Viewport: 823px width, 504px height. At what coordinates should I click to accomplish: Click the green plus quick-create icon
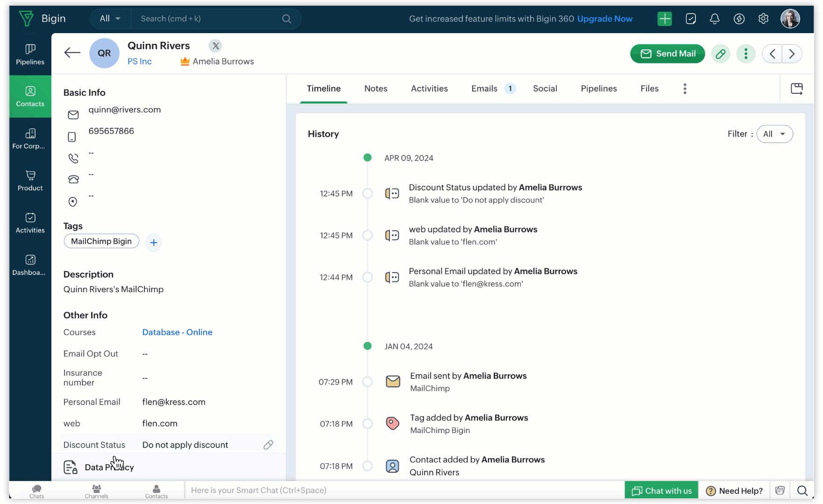664,19
